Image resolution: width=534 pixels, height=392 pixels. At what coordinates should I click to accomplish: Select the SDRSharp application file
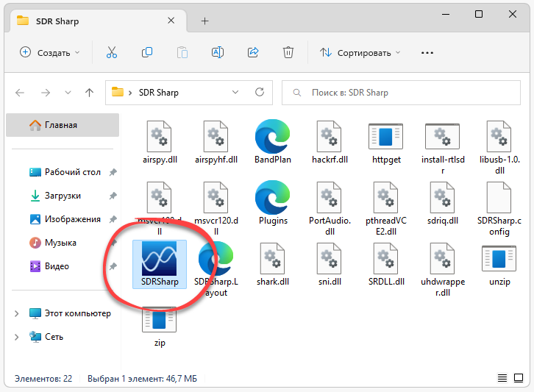(160, 264)
